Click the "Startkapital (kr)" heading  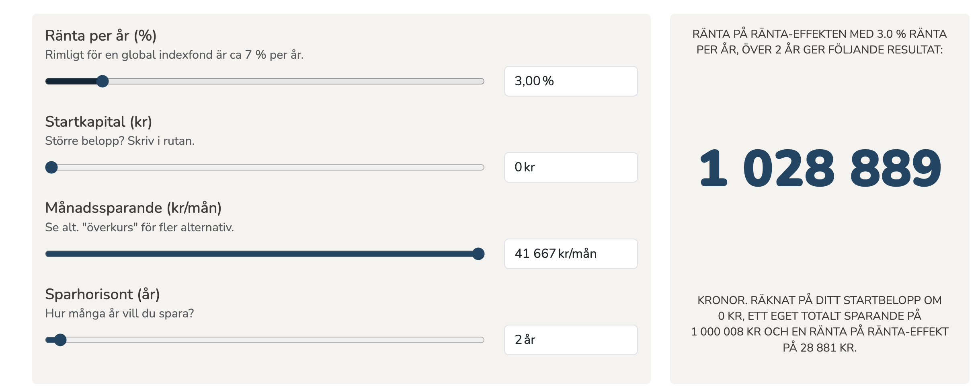coord(98,122)
